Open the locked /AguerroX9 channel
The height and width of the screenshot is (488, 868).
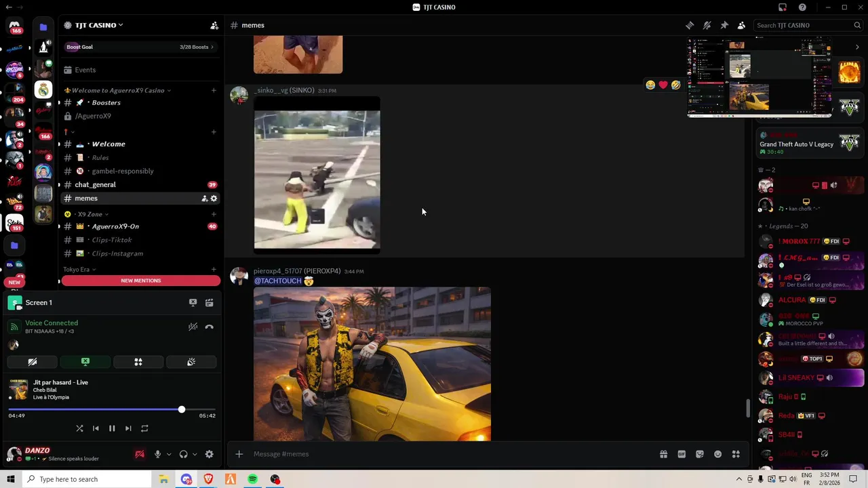click(140, 116)
